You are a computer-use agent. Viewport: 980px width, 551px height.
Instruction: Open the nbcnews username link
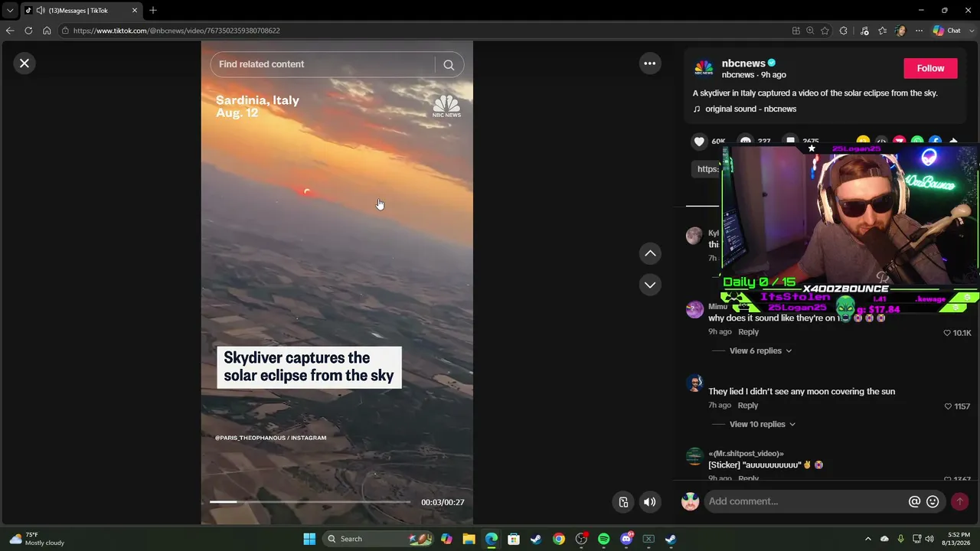pos(743,64)
